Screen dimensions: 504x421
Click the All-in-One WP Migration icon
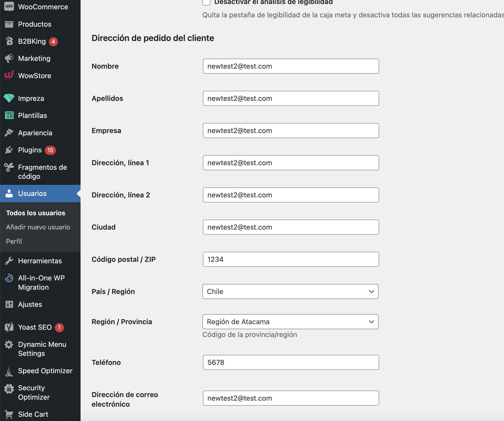click(x=9, y=278)
